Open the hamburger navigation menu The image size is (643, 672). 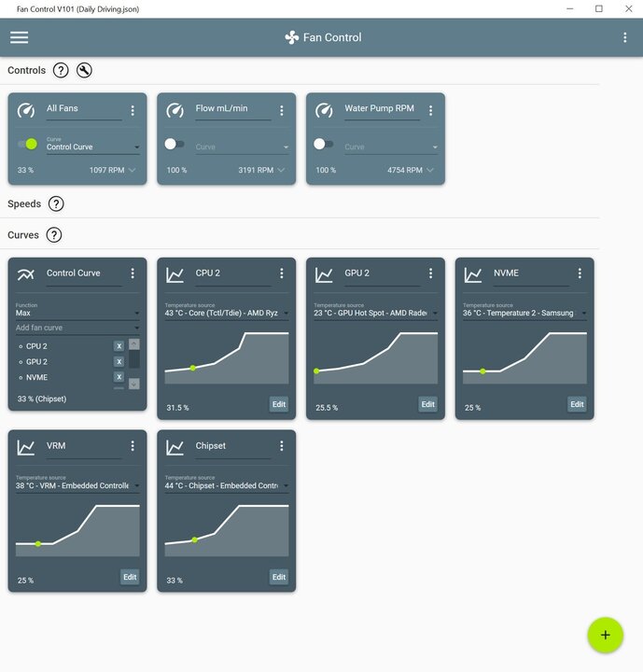[x=19, y=37]
